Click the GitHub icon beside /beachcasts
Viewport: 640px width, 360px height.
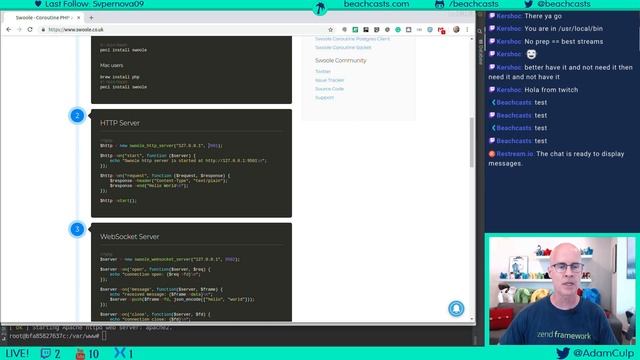click(440, 4)
